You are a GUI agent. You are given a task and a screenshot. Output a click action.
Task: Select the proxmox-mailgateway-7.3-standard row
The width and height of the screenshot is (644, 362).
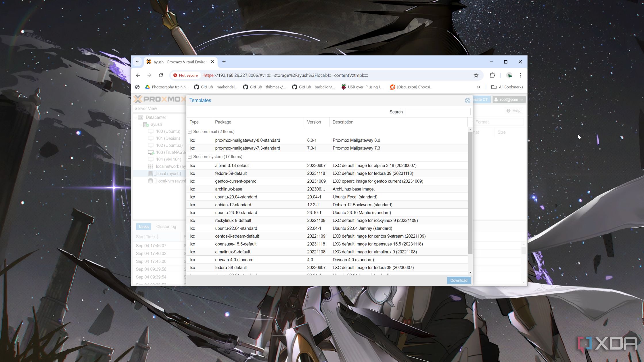(327, 148)
